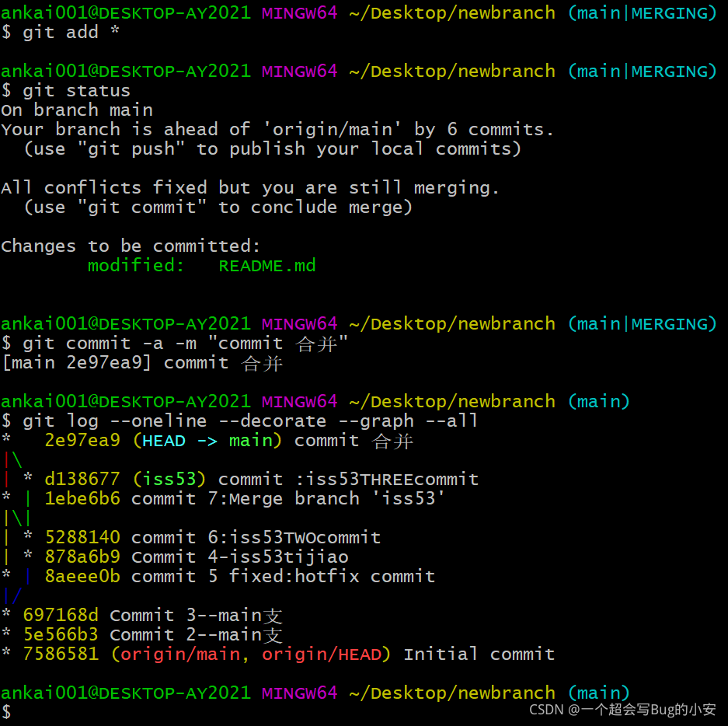Click commit hash 697168d
This screenshot has height=726, width=728.
pyautogui.click(x=61, y=616)
